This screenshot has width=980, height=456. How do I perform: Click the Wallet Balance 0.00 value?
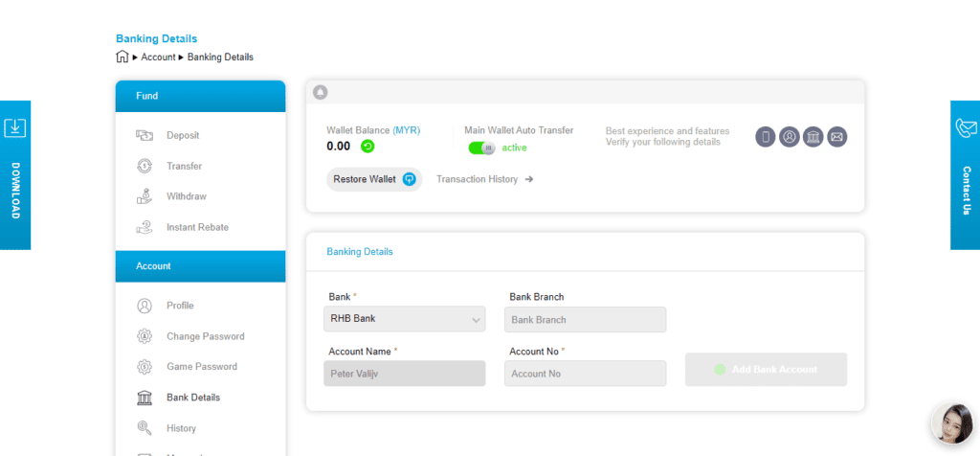coord(338,147)
